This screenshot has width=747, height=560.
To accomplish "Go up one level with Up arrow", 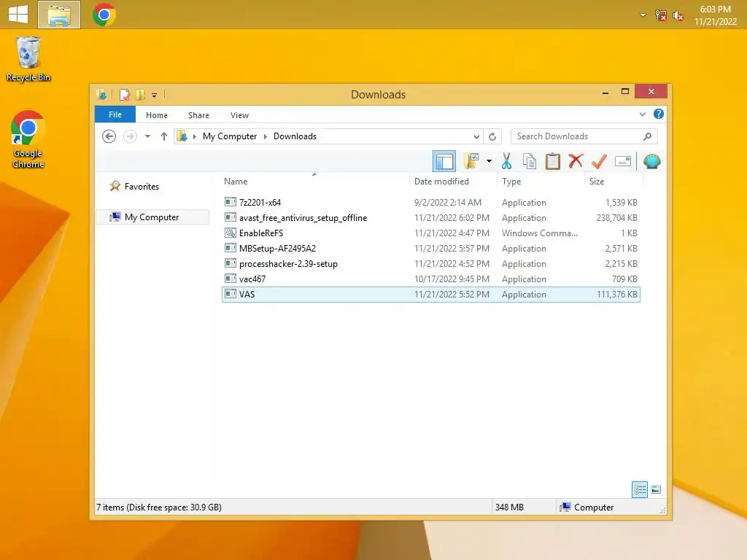I will 164,136.
